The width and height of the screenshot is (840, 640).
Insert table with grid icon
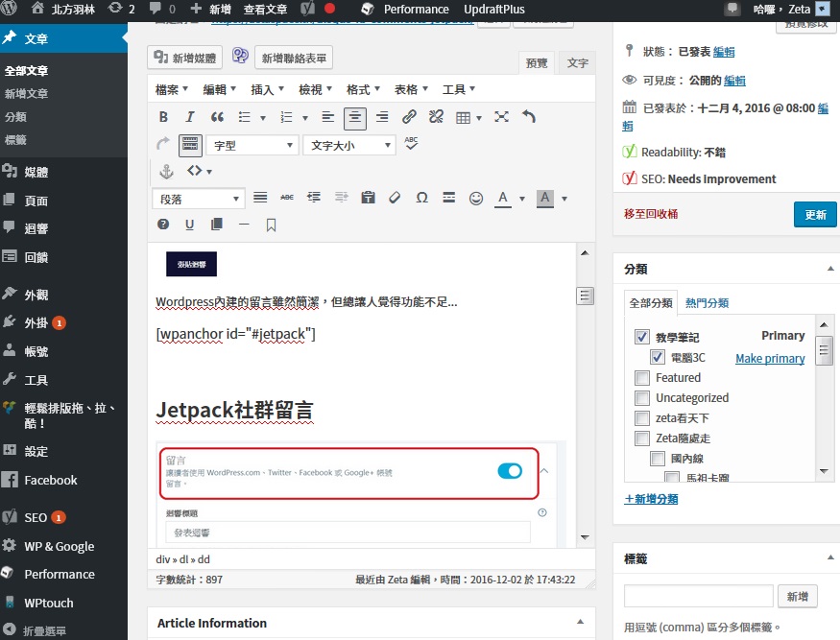tap(464, 118)
